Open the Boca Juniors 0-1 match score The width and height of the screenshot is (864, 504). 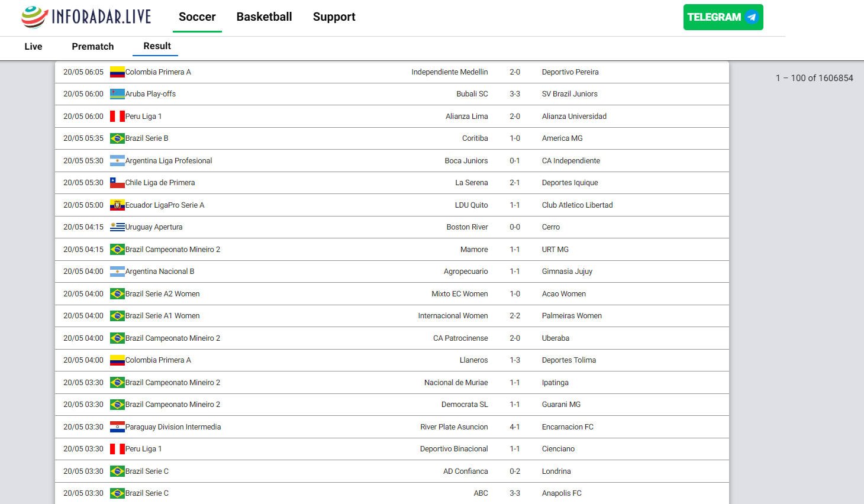click(515, 161)
